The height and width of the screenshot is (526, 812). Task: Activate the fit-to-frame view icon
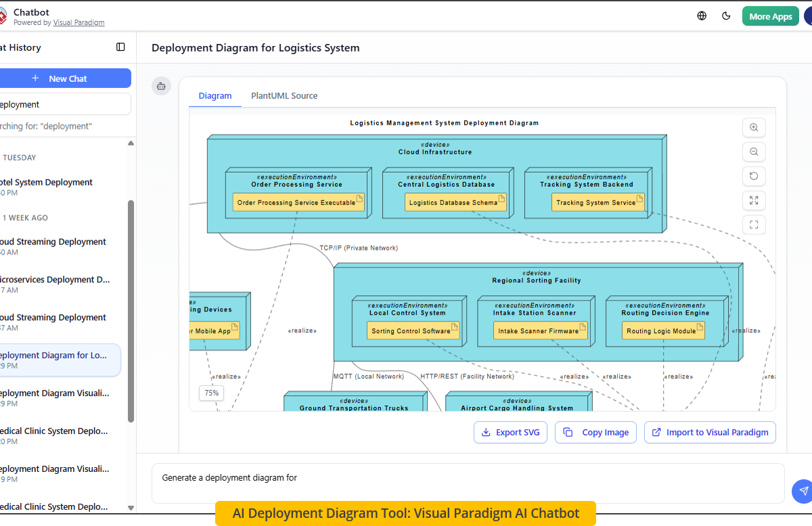754,224
